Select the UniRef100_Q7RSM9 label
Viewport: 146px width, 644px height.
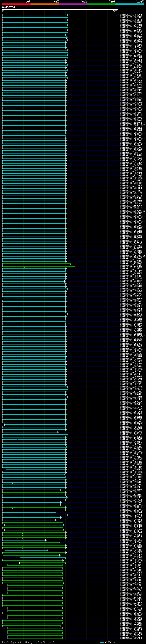131,266
